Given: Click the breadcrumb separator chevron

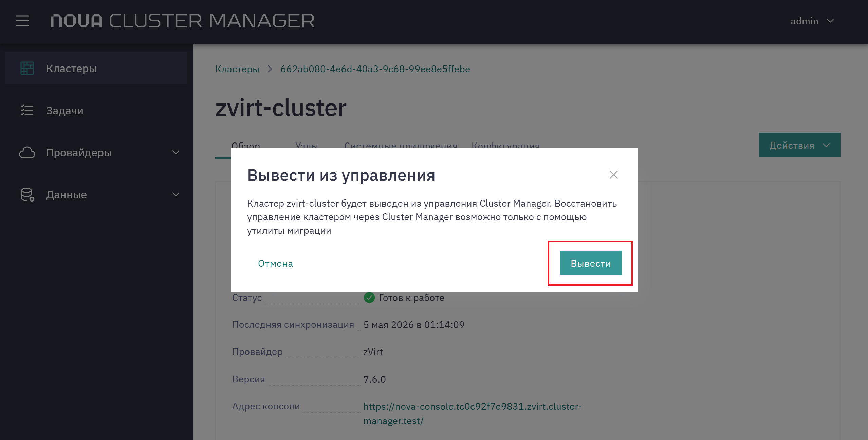Looking at the screenshot, I should coord(270,69).
